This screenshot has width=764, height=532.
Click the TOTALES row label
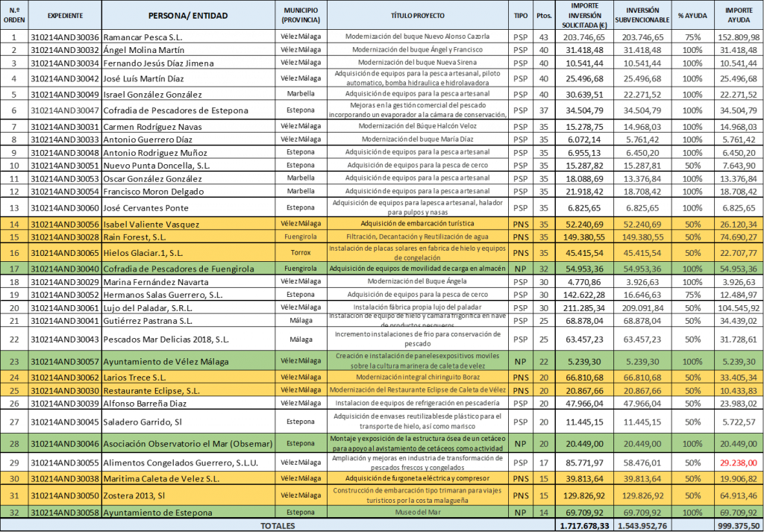(x=277, y=525)
